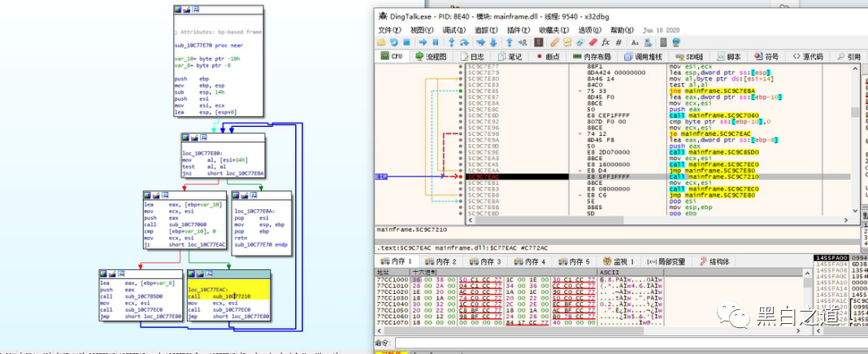Click the Execute Till Return icon

pos(510,42)
